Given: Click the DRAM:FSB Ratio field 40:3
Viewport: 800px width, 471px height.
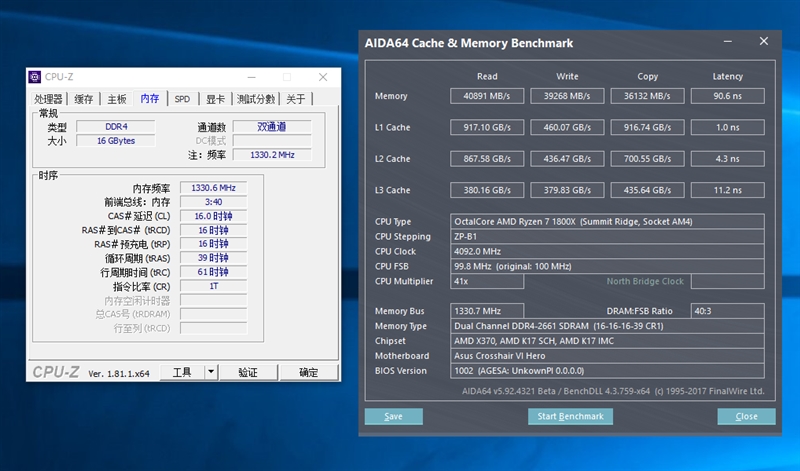Looking at the screenshot, I should [728, 311].
